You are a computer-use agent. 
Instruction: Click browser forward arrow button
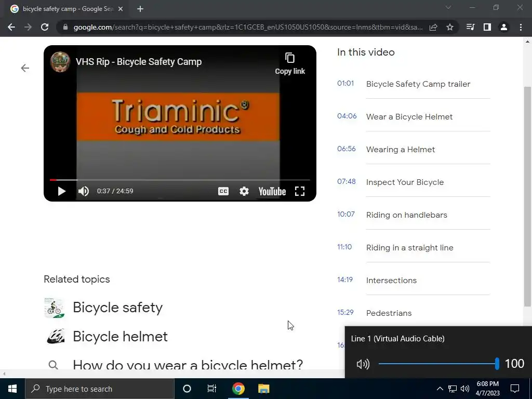click(x=28, y=27)
